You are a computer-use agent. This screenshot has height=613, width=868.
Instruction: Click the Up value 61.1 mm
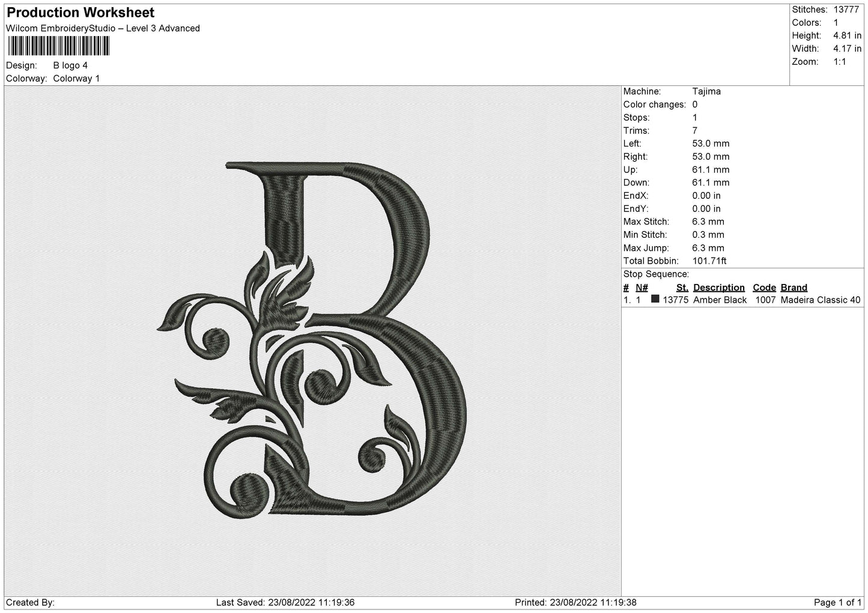click(x=711, y=170)
